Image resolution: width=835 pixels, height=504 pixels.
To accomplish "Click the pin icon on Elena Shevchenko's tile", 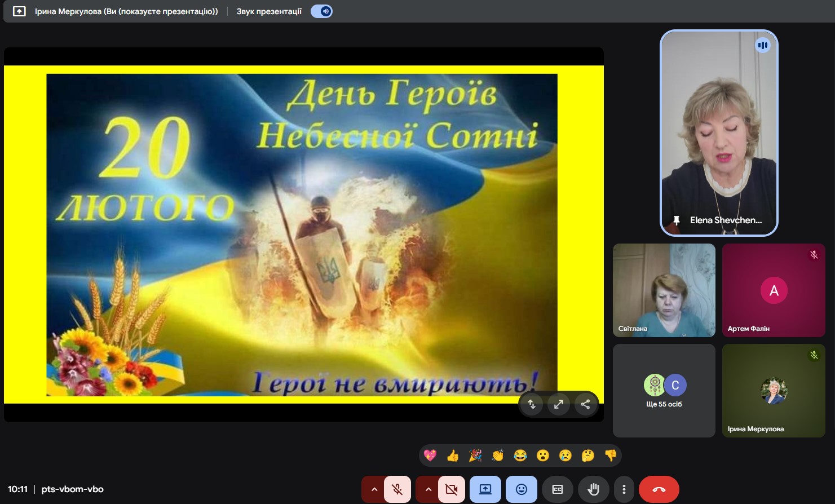I will [x=676, y=220].
